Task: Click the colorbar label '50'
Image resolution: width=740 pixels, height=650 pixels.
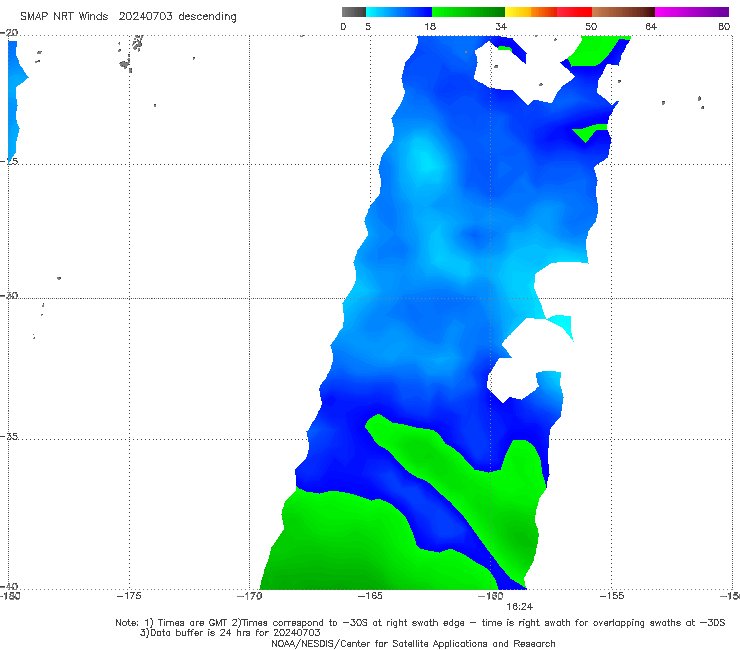Action: point(591,26)
